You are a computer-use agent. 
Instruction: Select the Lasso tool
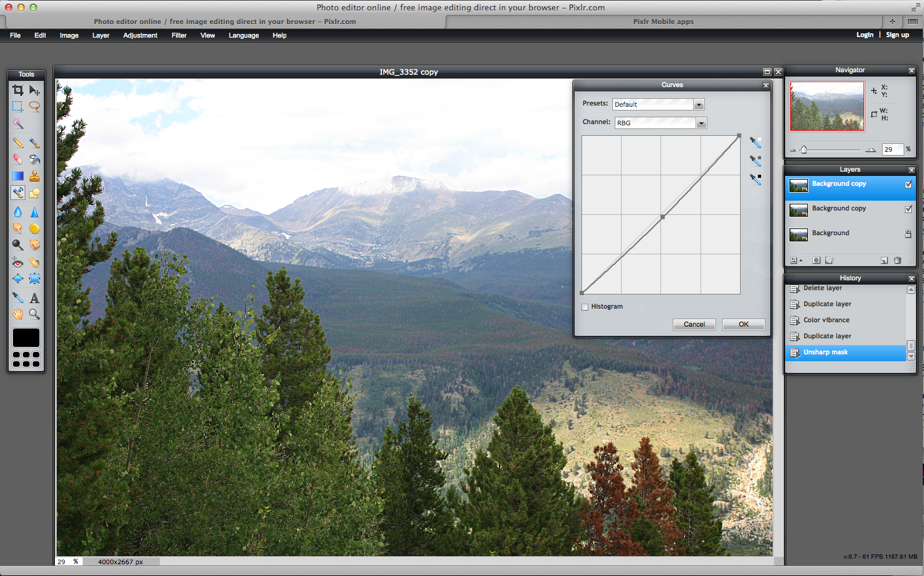[35, 107]
